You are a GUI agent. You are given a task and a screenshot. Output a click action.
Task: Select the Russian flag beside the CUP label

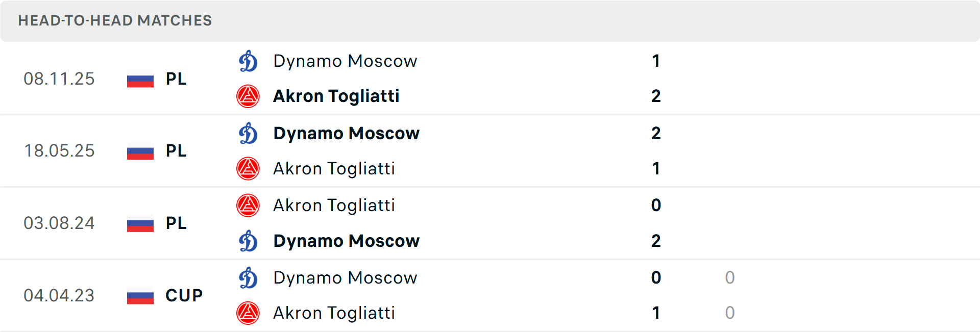coord(140,296)
